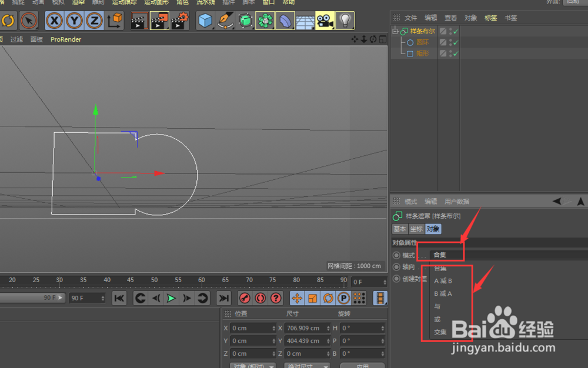This screenshot has height=368, width=588.
Task: Select the live selection arrow tool
Action: tap(29, 21)
